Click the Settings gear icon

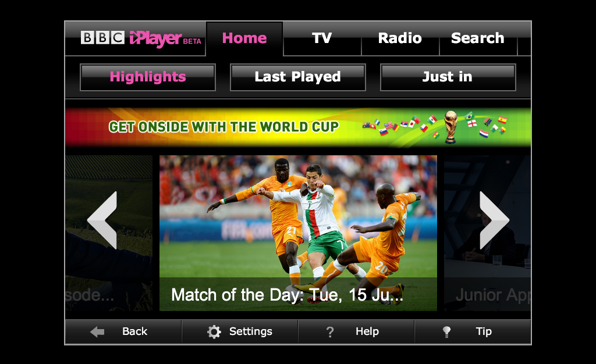pos(214,332)
